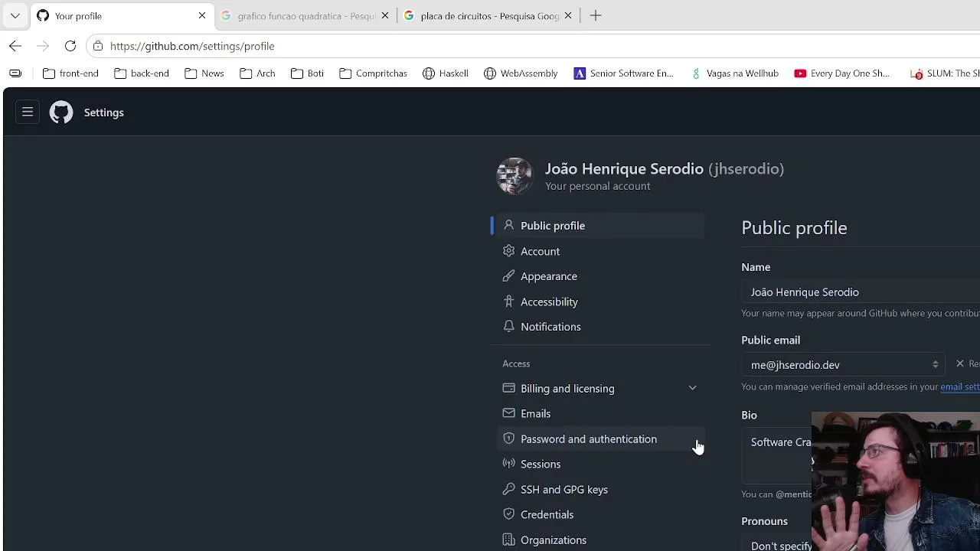Open the back-end bookmarks folder
Screen dimensions: 980x551
142,73
